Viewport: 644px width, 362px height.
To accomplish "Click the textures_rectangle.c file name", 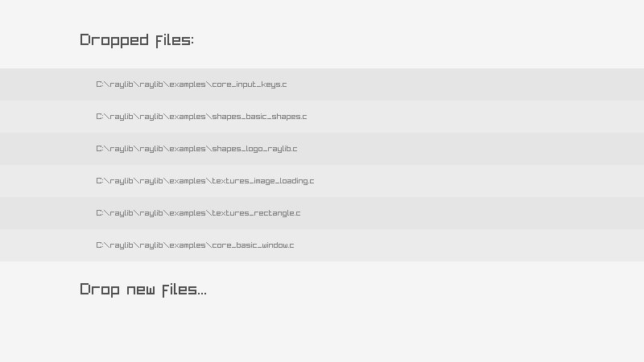I will [x=256, y=213].
